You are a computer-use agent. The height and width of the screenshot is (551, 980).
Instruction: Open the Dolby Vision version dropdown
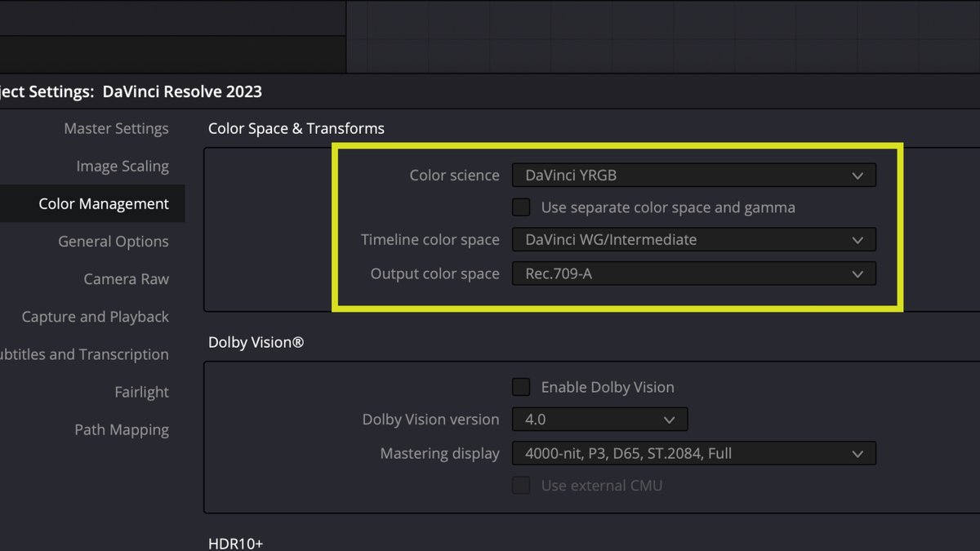click(x=600, y=420)
